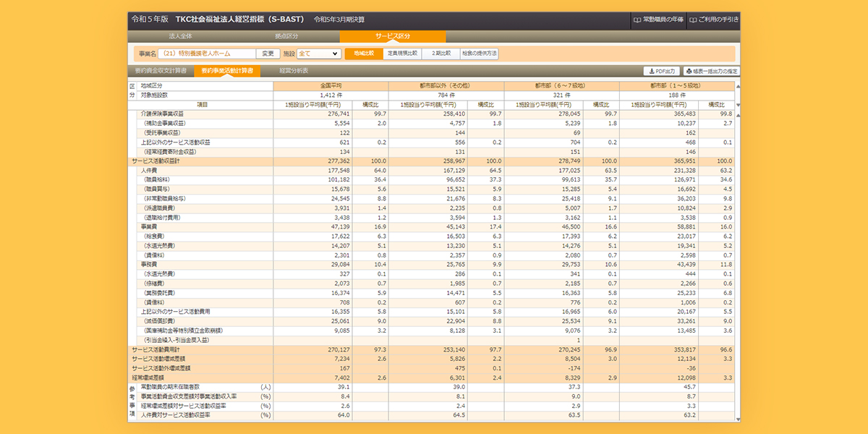Click the （修繕費） row label

pos(154,284)
